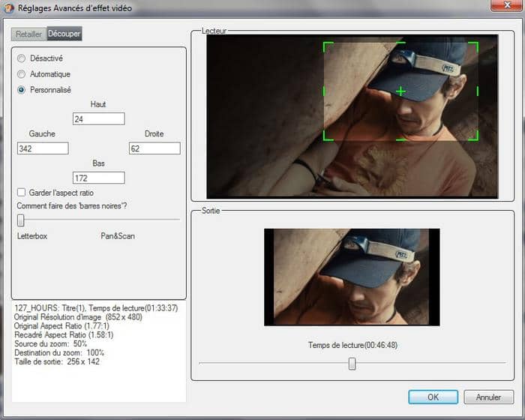Select the Personnalisé radio button

click(22, 90)
